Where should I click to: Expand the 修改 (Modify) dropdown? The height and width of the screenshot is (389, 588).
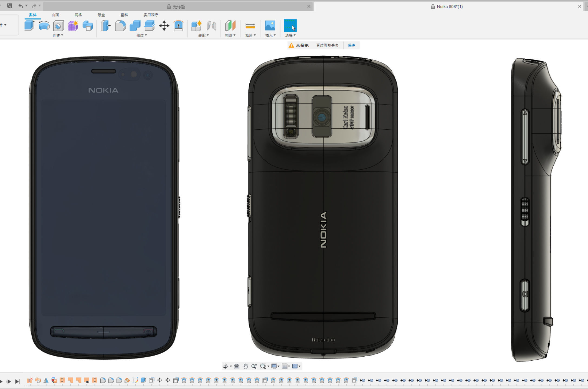click(142, 35)
